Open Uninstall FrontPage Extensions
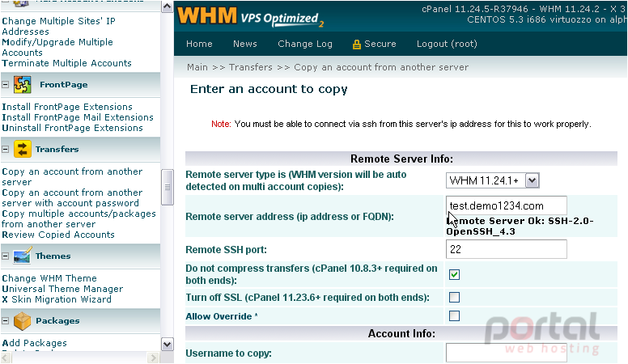The height and width of the screenshot is (364, 628). (72, 128)
